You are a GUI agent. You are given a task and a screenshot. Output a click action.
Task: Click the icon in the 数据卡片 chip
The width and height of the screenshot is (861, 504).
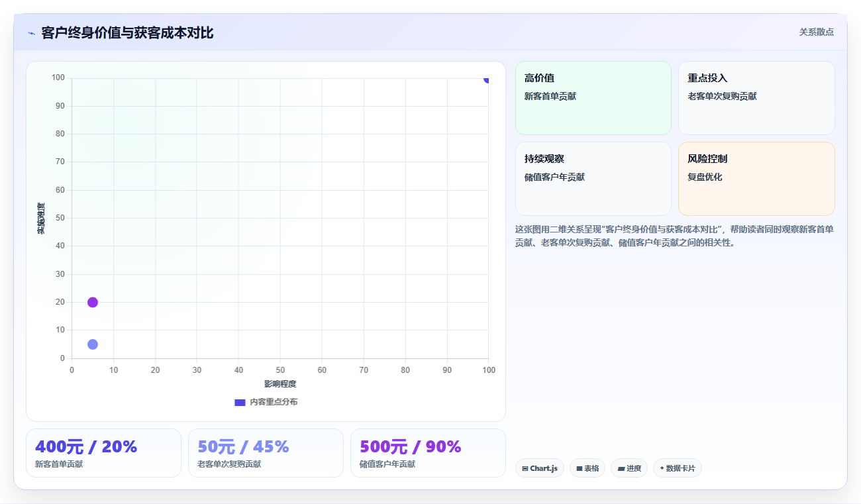coord(662,468)
